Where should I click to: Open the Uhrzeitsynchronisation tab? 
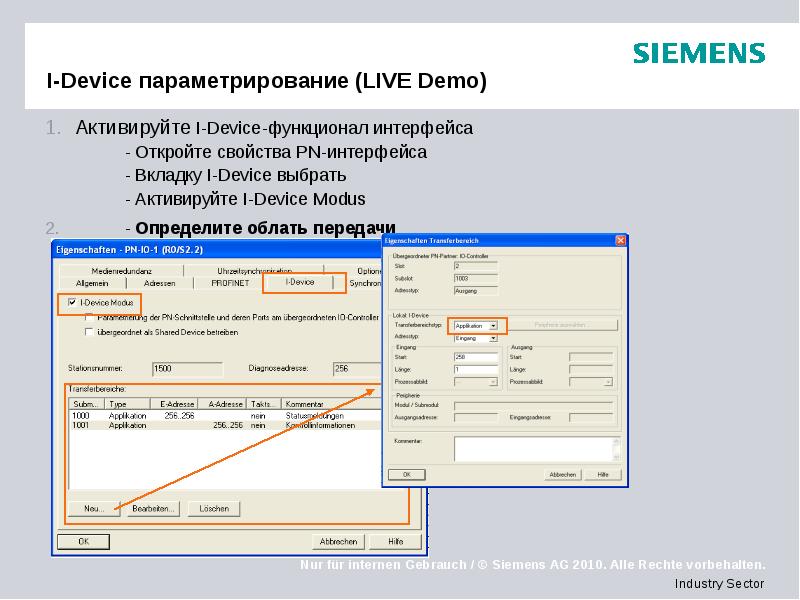pos(255,269)
